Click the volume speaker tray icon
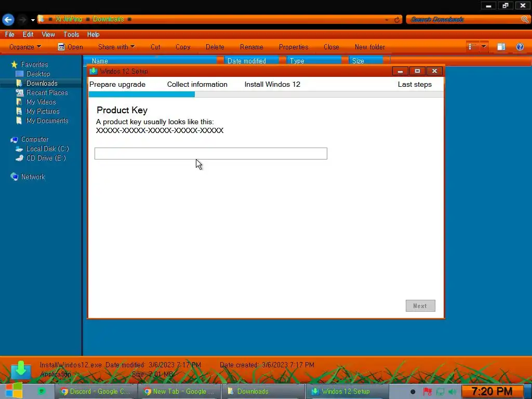The height and width of the screenshot is (399, 532). point(453,392)
